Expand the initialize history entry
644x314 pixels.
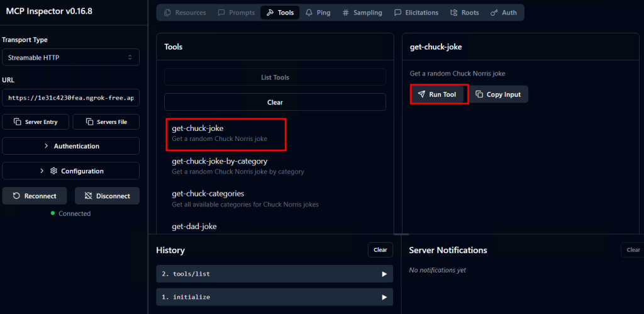(274, 297)
